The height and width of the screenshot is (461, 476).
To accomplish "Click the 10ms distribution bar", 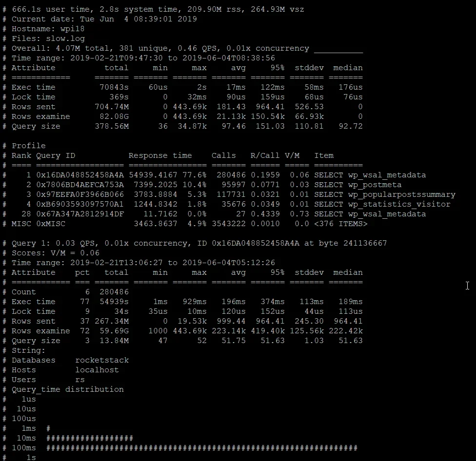I will tap(90, 438).
